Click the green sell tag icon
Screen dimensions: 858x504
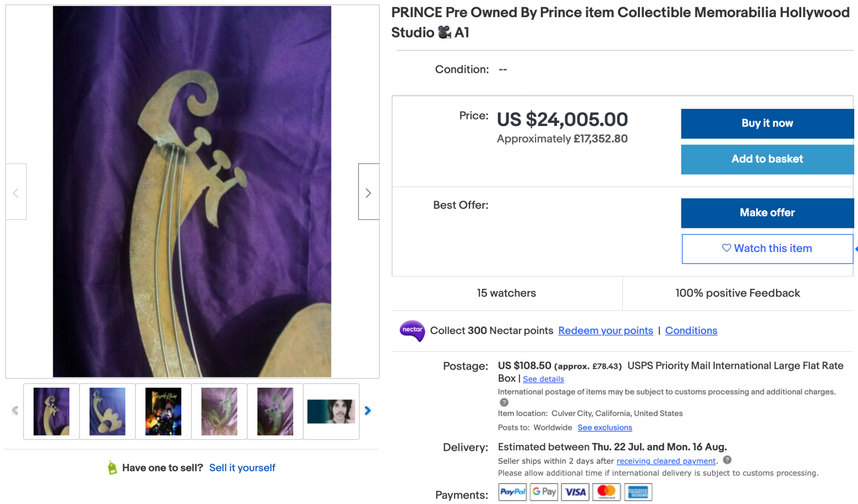[112, 468]
